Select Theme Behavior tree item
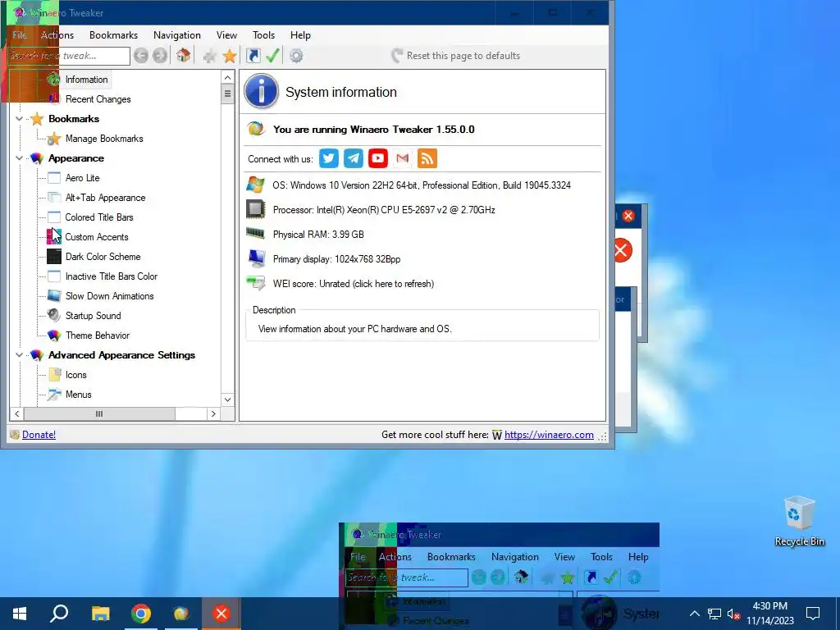Viewport: 840px width, 630px height. [x=98, y=336]
